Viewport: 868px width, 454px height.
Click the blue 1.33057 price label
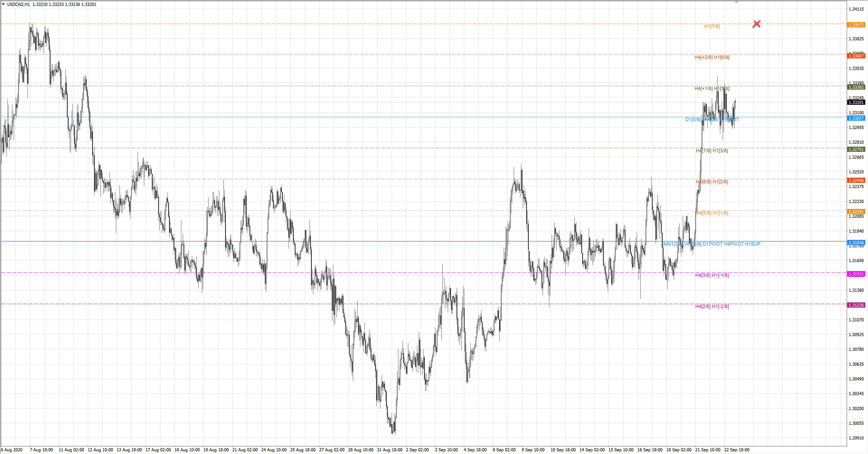click(856, 118)
